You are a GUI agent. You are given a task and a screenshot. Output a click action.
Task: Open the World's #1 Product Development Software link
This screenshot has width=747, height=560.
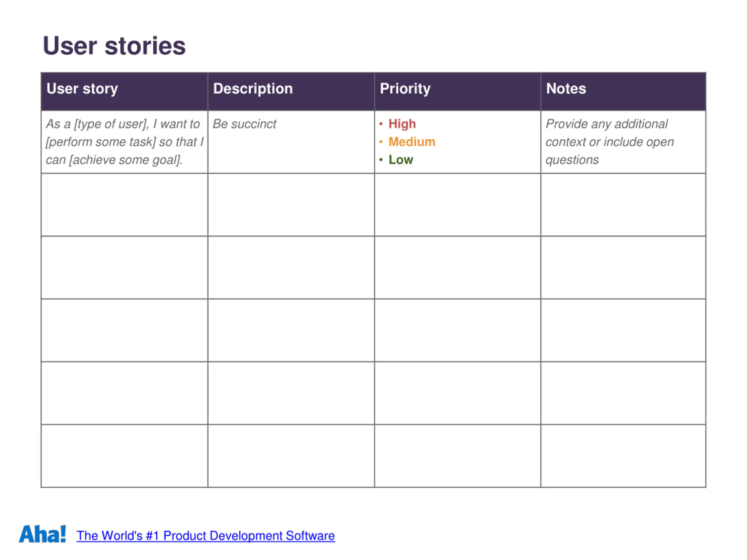coord(206,536)
